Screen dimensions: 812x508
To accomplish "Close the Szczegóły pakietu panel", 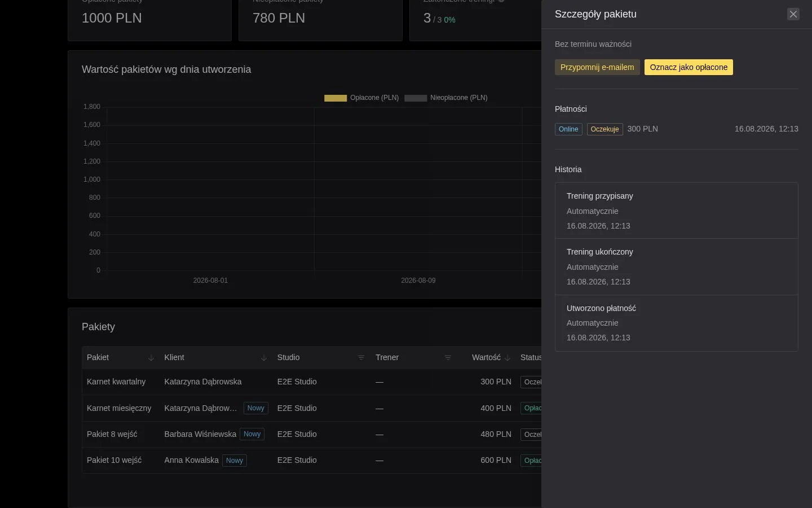I will 793,14.
